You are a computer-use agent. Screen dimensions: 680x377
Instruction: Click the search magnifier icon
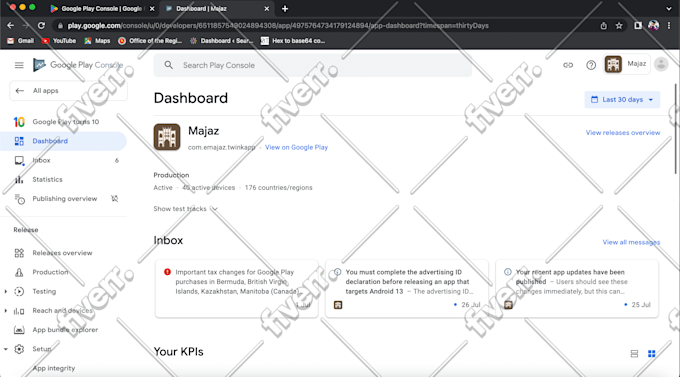pyautogui.click(x=169, y=65)
